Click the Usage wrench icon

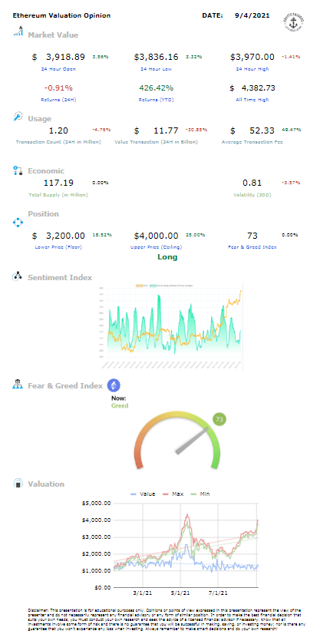pyautogui.click(x=18, y=116)
